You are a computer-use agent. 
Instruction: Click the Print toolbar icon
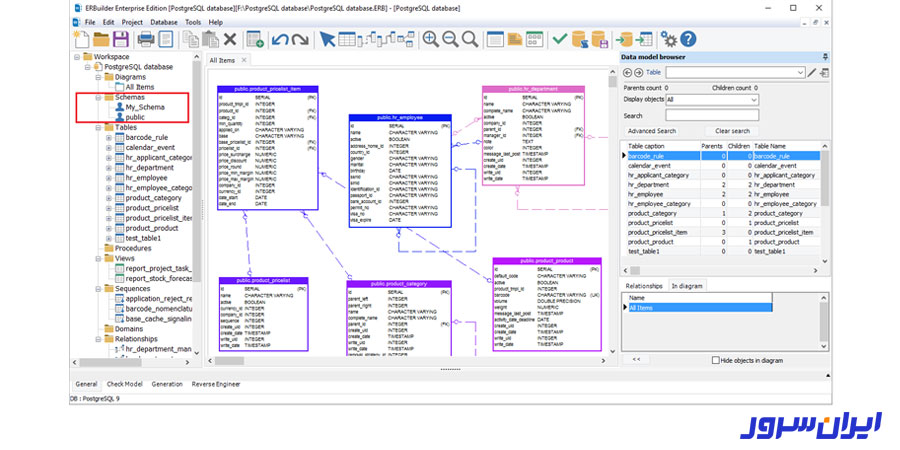[146, 39]
